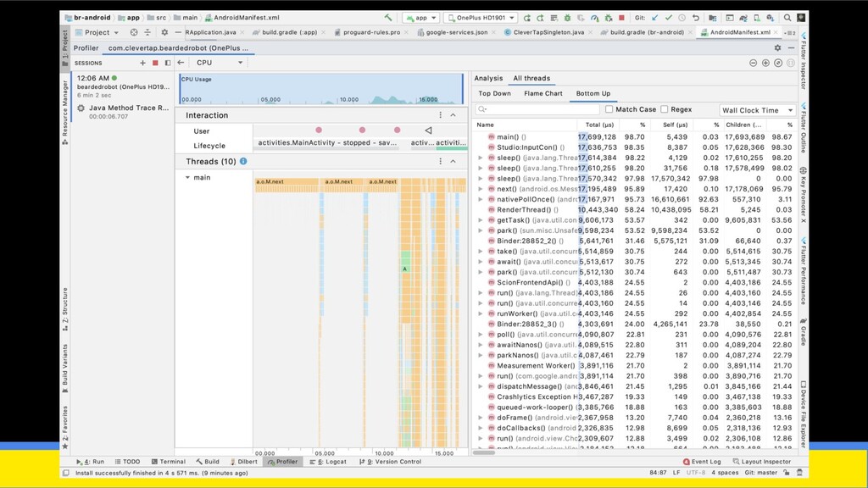
Task: Click Scroll from Source target icon in Project panel
Action: (x=133, y=33)
